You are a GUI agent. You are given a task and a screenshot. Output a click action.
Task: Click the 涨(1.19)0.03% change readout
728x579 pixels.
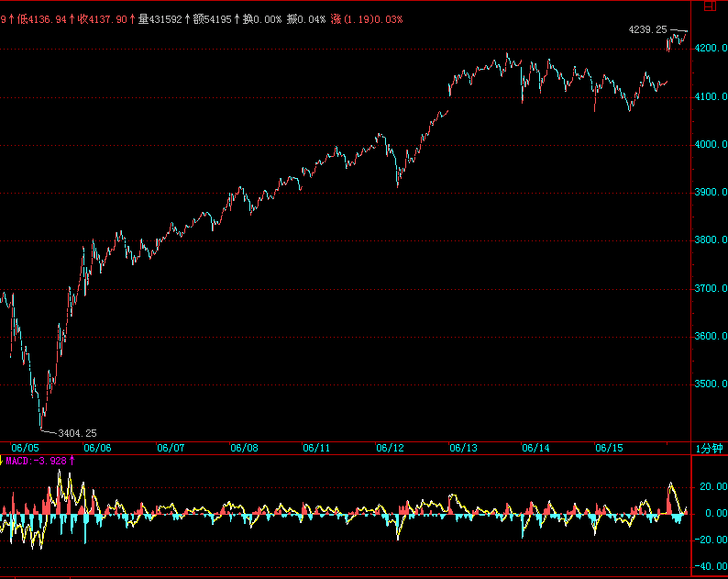[366, 18]
